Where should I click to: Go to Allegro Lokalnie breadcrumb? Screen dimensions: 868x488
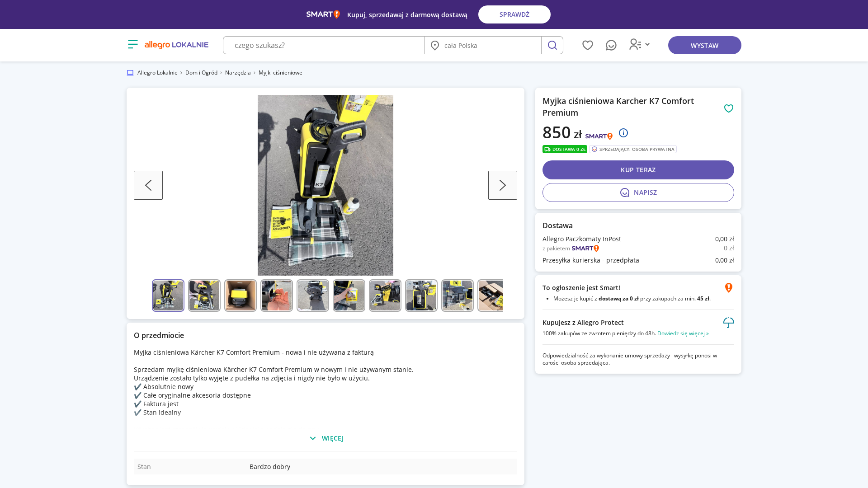point(157,73)
